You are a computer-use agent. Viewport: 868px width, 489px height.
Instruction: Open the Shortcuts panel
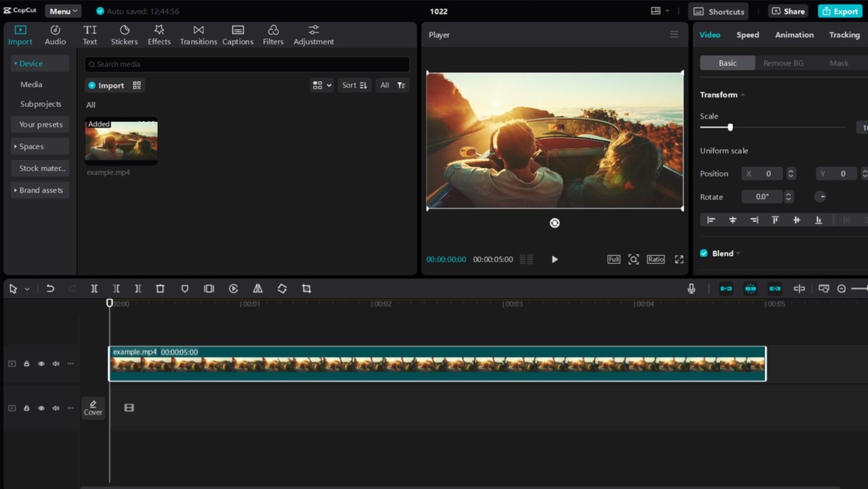719,11
